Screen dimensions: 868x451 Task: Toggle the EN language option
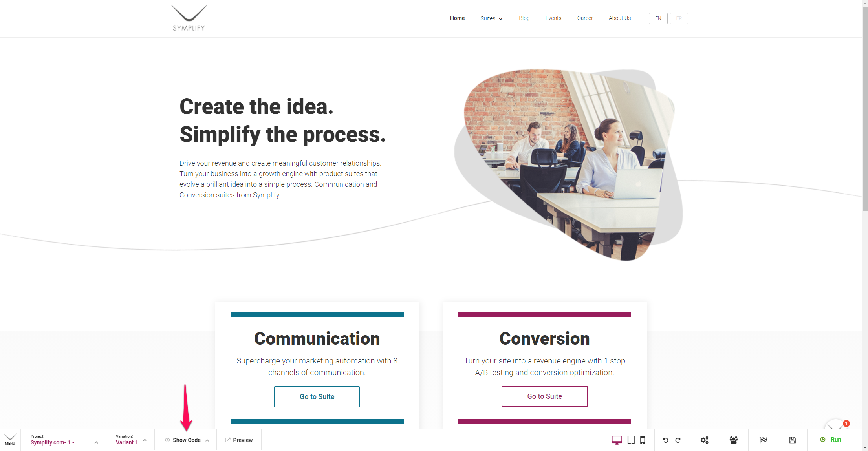659,18
